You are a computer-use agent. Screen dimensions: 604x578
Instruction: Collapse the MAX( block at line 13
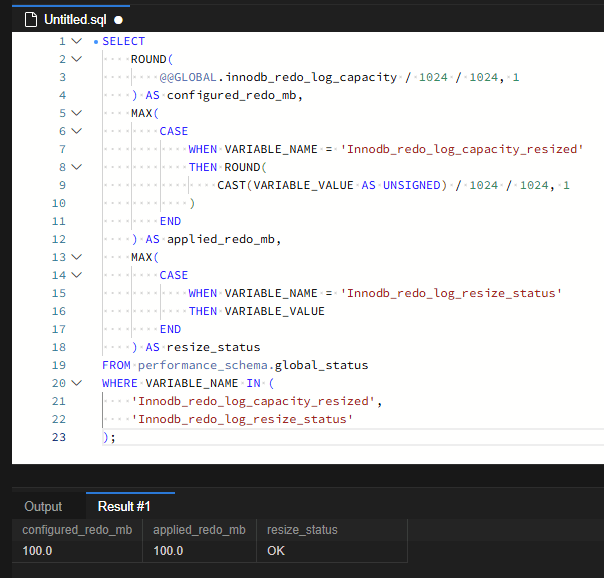click(x=77, y=257)
